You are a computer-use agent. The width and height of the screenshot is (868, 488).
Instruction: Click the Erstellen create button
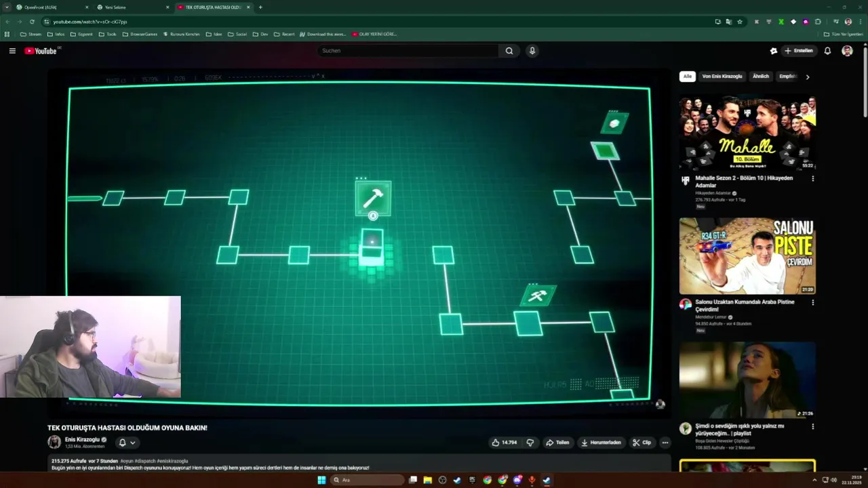pyautogui.click(x=799, y=51)
